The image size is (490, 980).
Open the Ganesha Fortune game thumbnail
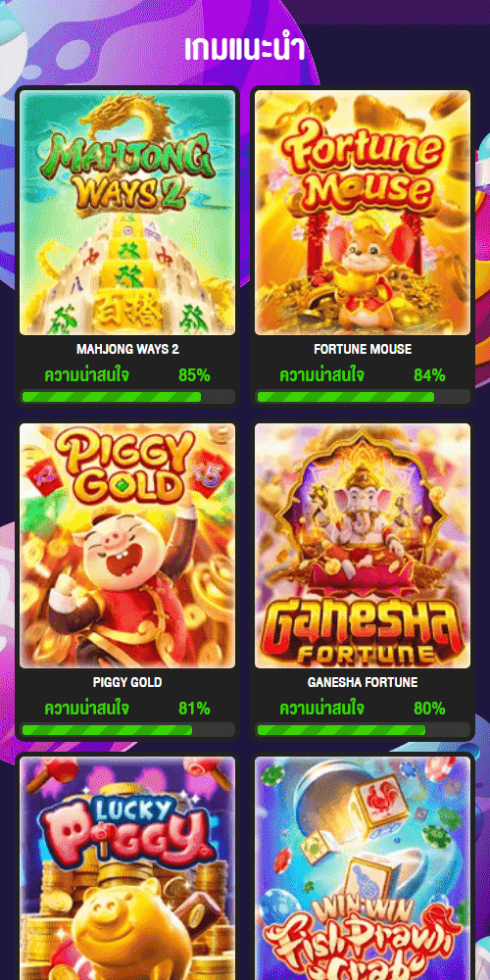coord(363,546)
